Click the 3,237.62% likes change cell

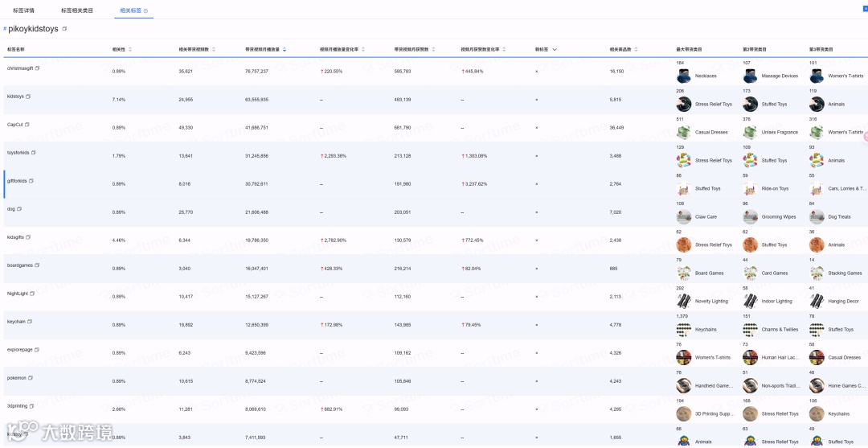pos(474,184)
